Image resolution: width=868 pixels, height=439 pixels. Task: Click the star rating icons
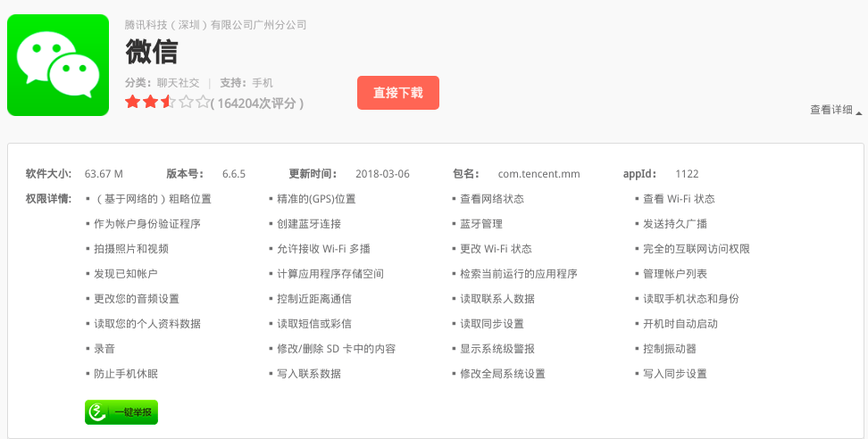click(168, 103)
